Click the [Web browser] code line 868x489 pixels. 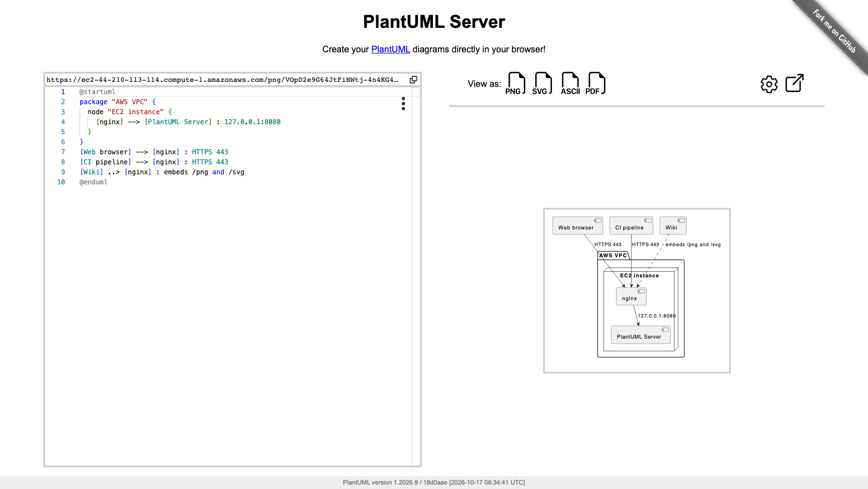pos(154,152)
